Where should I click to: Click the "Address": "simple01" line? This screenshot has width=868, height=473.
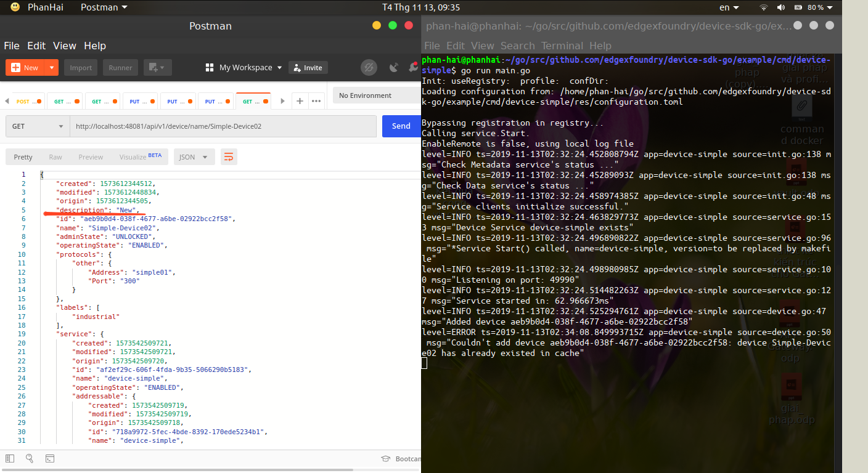click(x=133, y=272)
